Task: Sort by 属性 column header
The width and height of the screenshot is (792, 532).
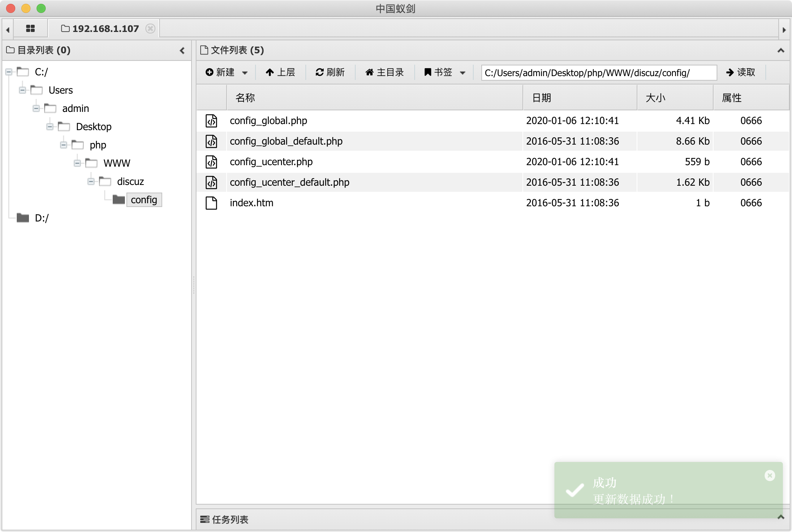Action: [x=751, y=98]
